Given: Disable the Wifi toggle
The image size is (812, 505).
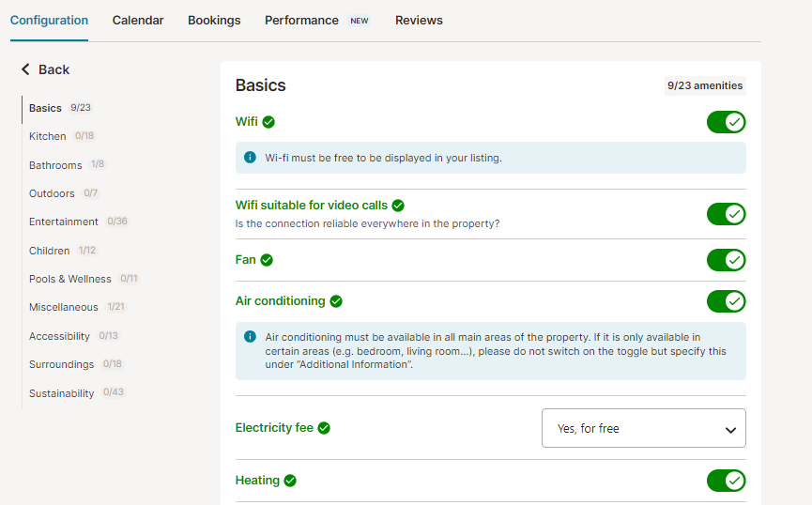Looking at the screenshot, I should 726,122.
